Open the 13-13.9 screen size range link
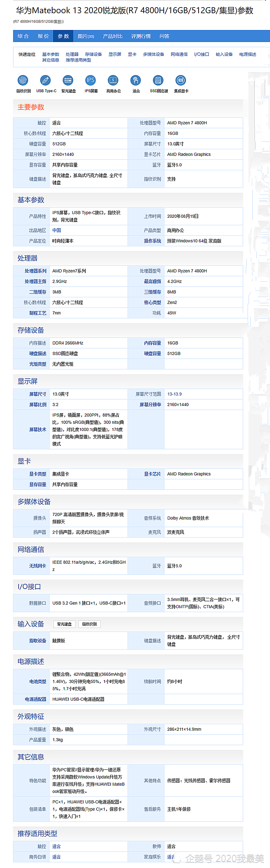Viewport: 270px width, 868px height. tap(174, 394)
